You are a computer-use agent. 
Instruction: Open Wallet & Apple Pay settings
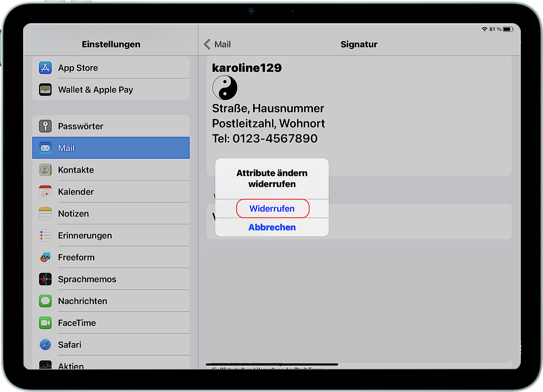[111, 90]
